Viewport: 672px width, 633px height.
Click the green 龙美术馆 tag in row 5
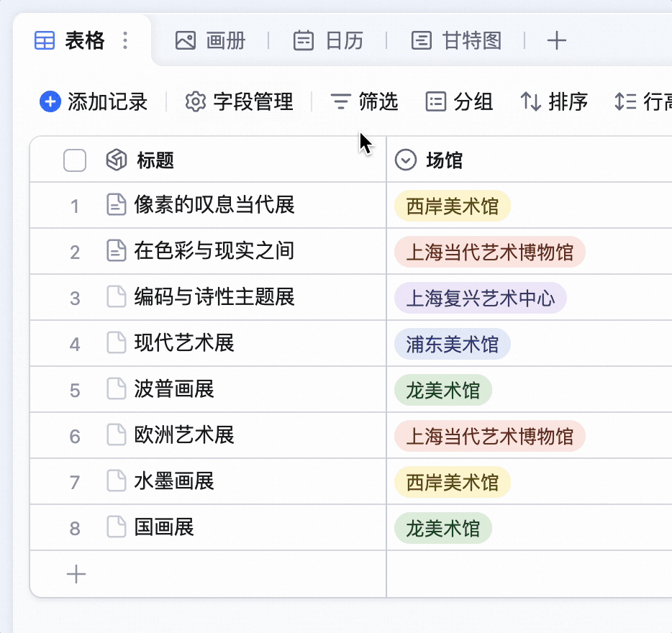(x=443, y=391)
